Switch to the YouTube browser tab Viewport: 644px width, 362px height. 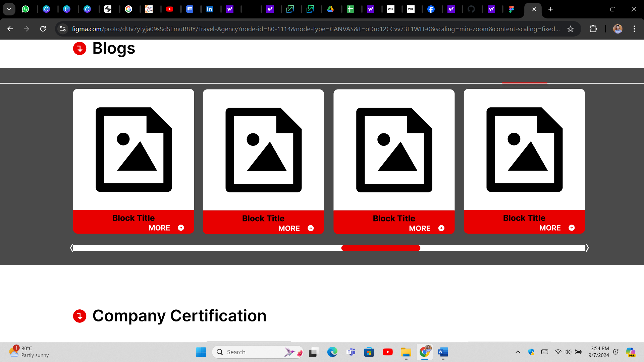point(169,9)
